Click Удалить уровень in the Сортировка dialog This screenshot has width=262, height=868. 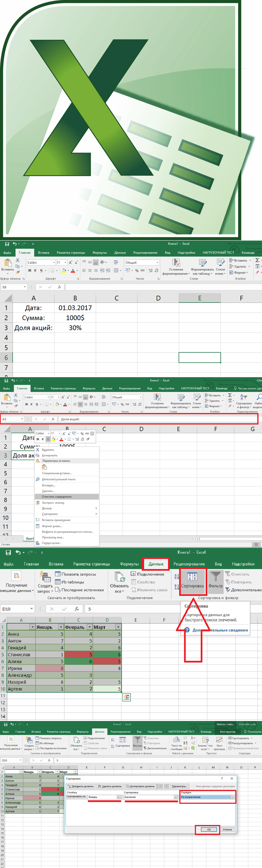pos(110,786)
